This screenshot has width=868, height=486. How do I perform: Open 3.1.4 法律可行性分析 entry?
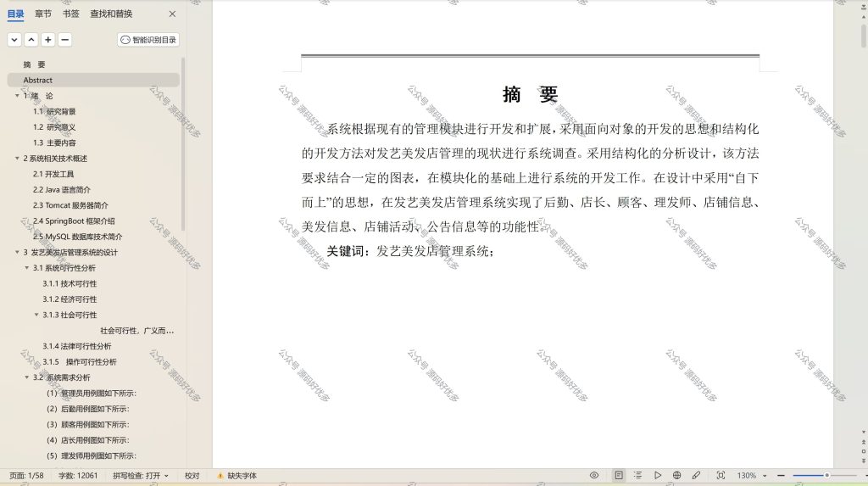77,346
